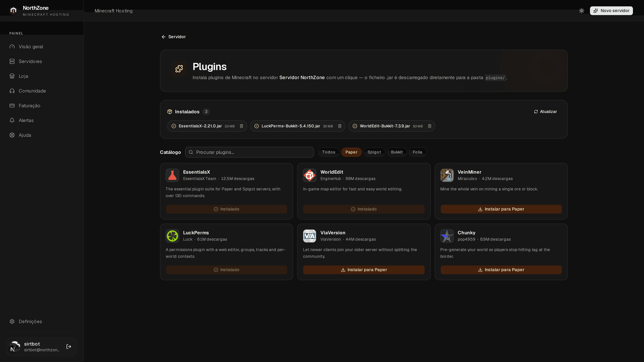Screen dimensions: 644x362
Task: Click the EssentialsX-2.21.0.jar file name
Action: point(200,126)
